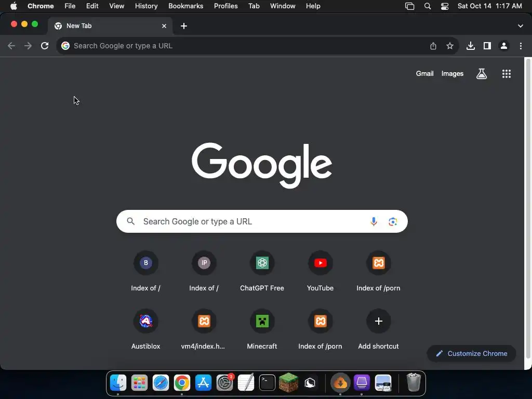Image resolution: width=532 pixels, height=399 pixels.
Task: Open the Window menu
Action: (283, 6)
